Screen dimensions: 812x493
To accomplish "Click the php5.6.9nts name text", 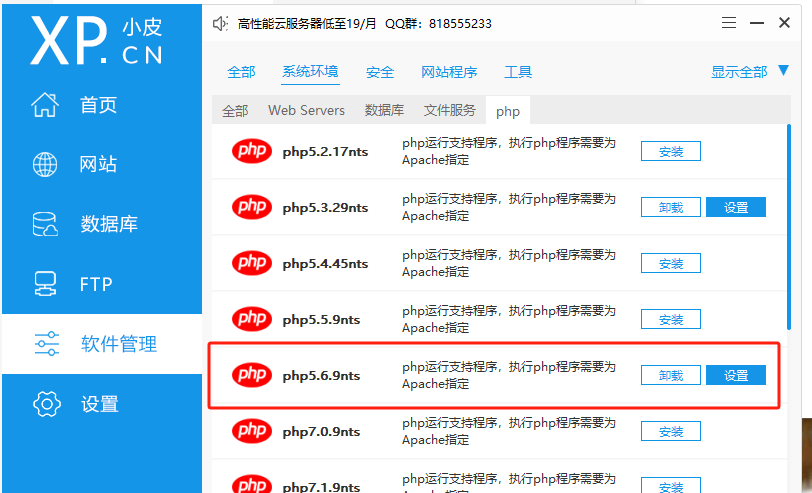I will coord(321,376).
